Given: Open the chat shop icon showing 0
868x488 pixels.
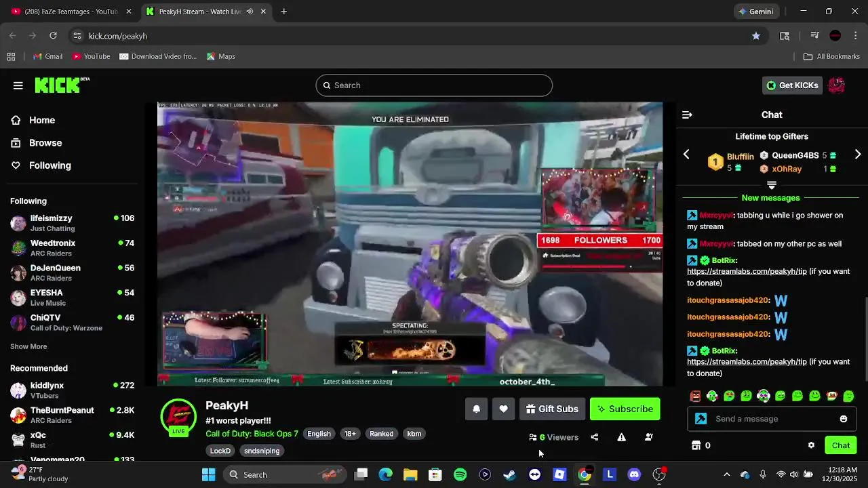Looking at the screenshot, I should (701, 445).
